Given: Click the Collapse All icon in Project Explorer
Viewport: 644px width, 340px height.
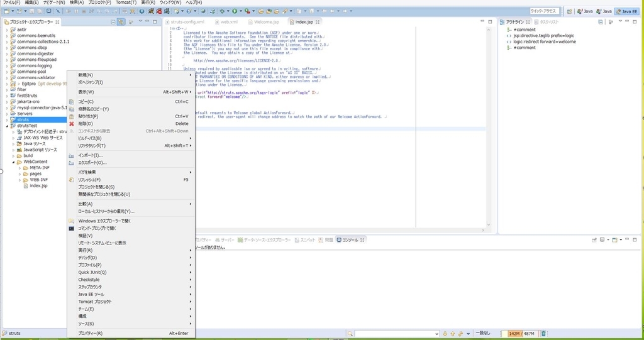Looking at the screenshot, I should (x=113, y=22).
